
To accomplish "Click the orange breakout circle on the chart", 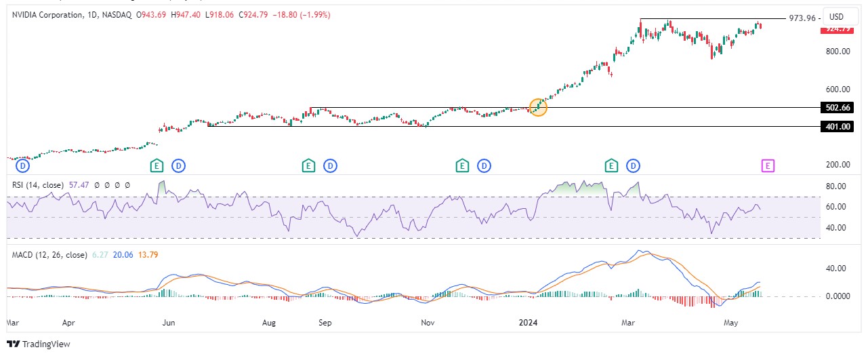I will point(537,106).
